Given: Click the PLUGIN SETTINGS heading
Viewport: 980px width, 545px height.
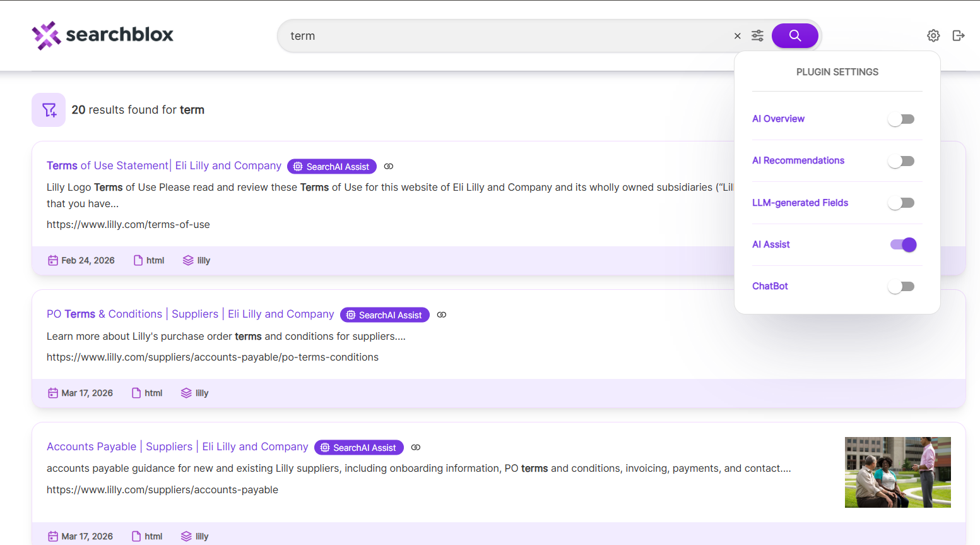Looking at the screenshot, I should 837,72.
